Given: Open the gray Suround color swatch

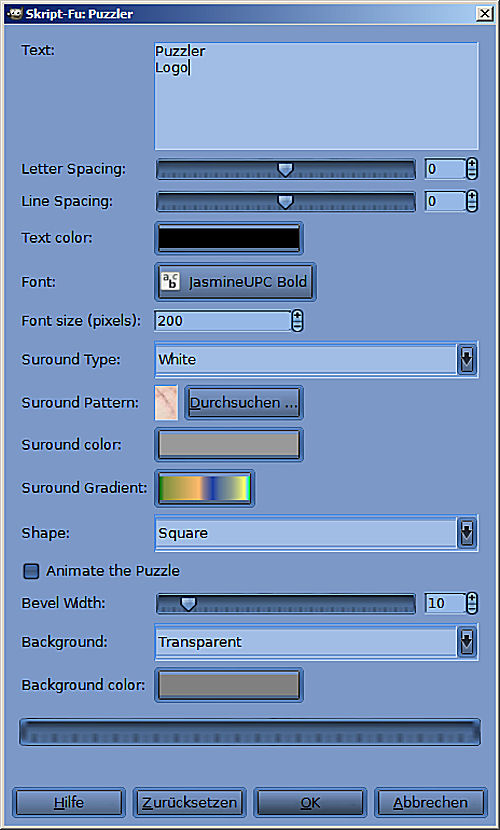Looking at the screenshot, I should click(x=229, y=445).
